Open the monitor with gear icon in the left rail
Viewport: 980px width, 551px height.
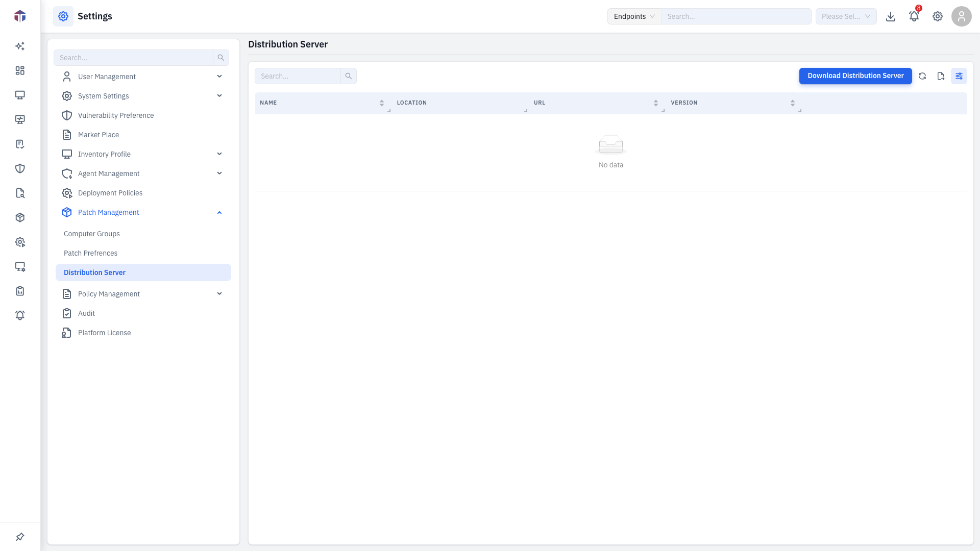(20, 266)
